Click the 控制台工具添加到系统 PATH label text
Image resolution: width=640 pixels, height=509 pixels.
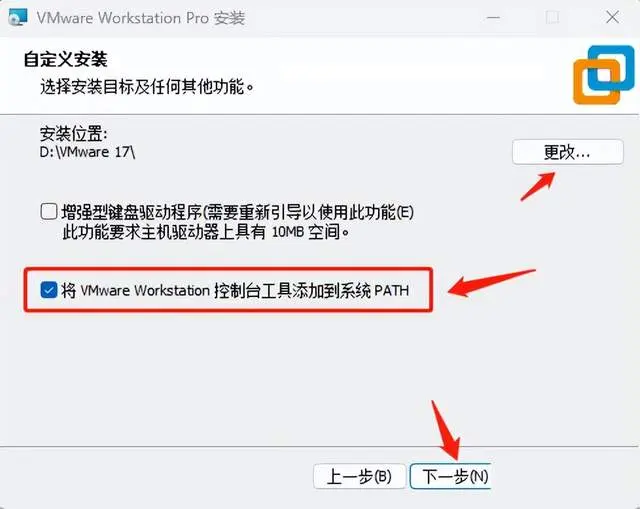(311, 291)
